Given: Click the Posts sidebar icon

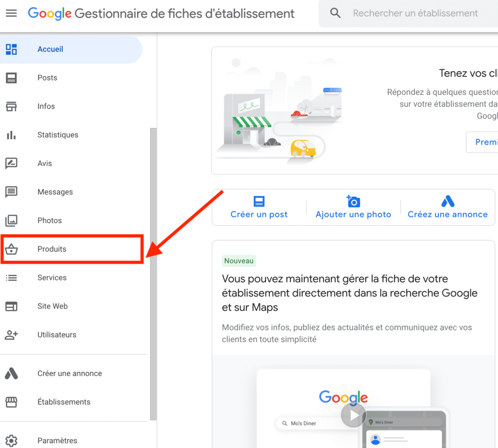Looking at the screenshot, I should click(x=12, y=78).
